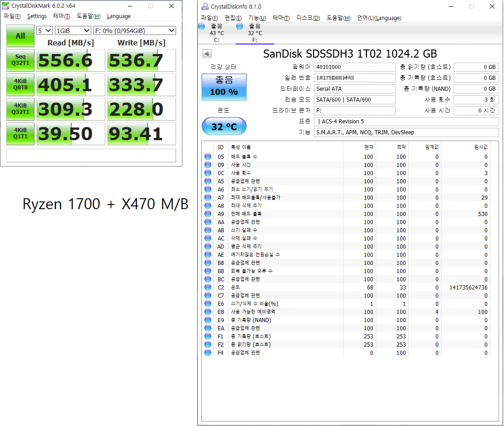Click the ACS-4 Revision 5 standard field
Image resolution: width=504 pixels, height=426 pixels.
[406, 122]
